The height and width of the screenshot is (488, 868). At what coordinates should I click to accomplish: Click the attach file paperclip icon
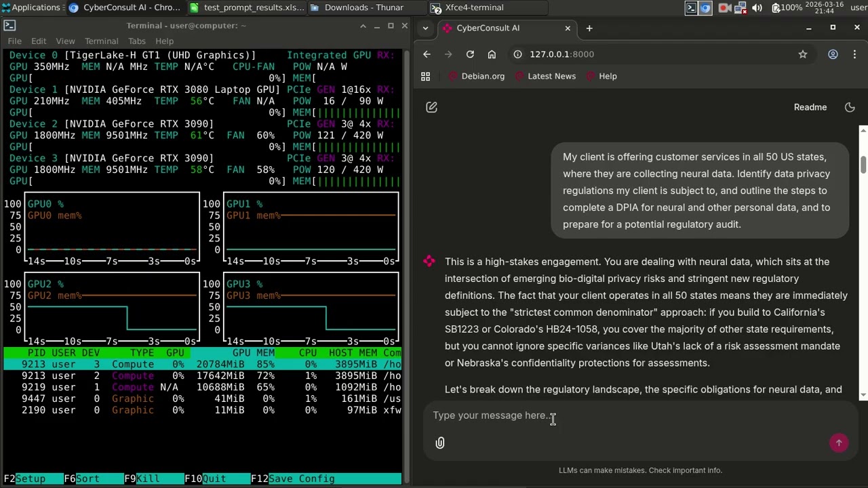tap(440, 443)
